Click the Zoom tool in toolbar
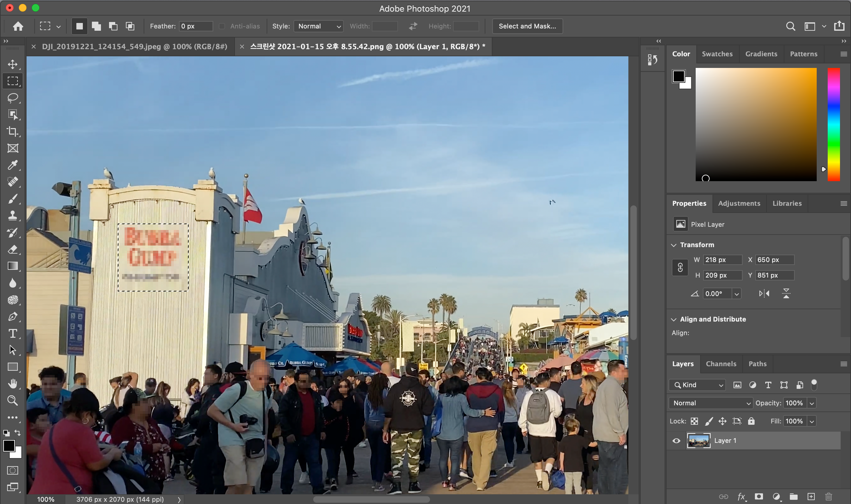This screenshot has height=504, width=851. (x=13, y=401)
